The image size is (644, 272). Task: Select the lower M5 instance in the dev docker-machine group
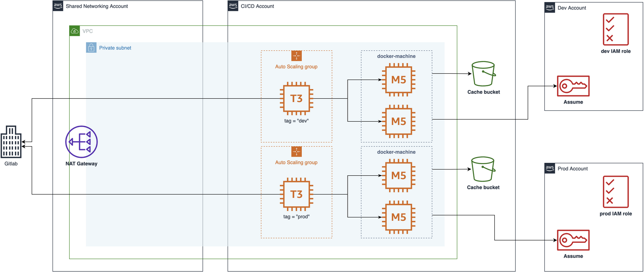click(x=398, y=121)
